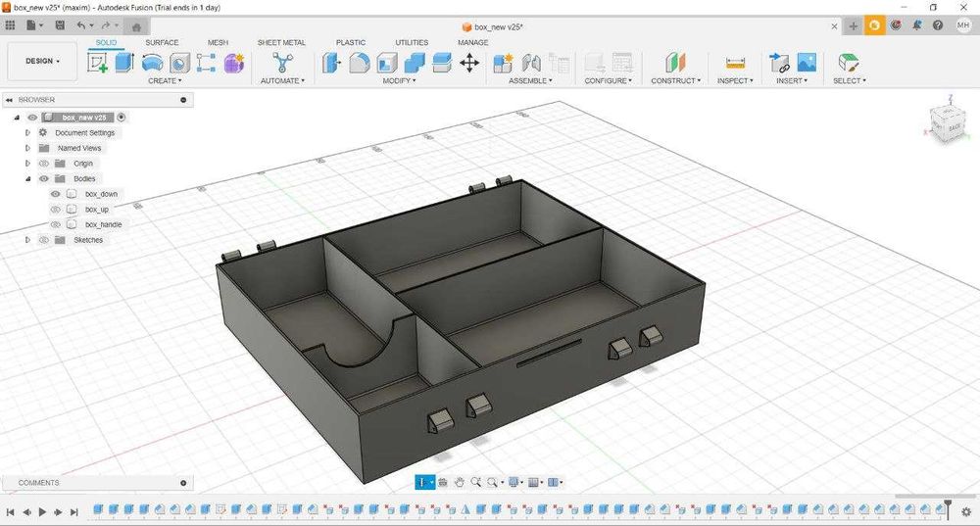The height and width of the screenshot is (526, 980).
Task: Expand the Origin folder
Action: (x=27, y=164)
